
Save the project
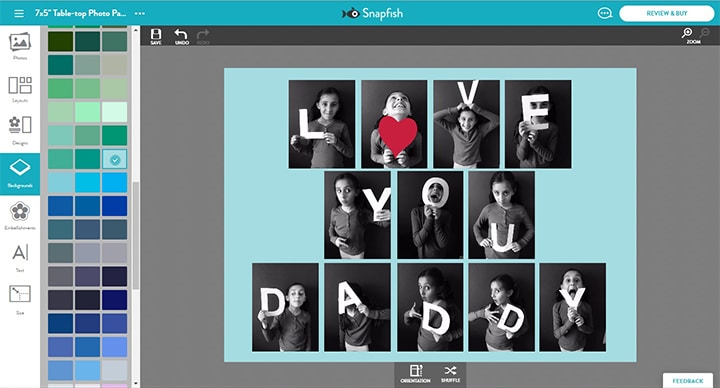(156, 36)
